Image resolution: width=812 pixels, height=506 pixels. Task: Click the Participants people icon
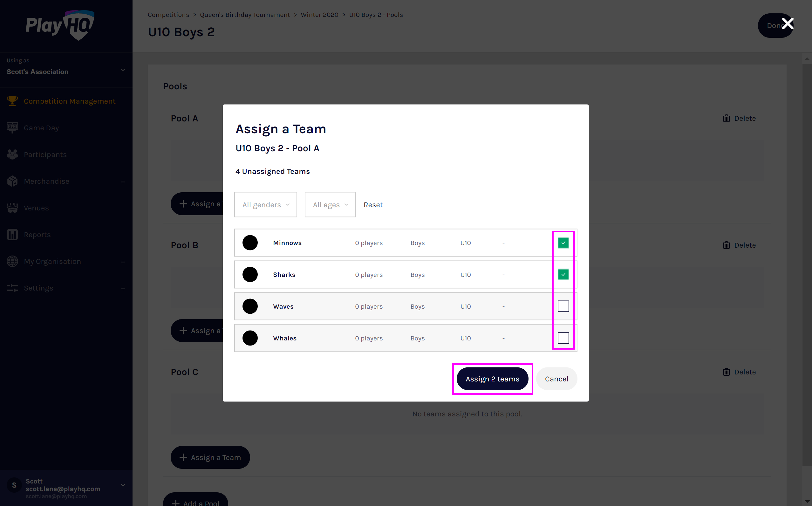pyautogui.click(x=12, y=154)
